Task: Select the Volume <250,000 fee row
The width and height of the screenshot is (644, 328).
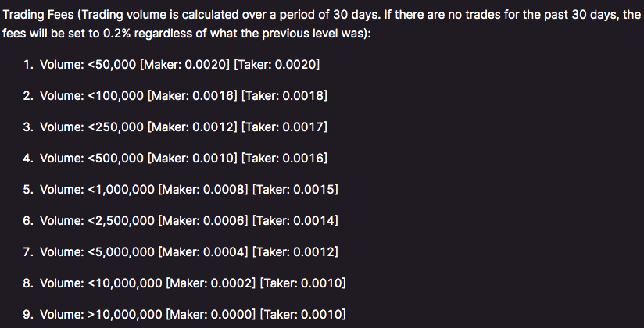Action: pyautogui.click(x=175, y=127)
